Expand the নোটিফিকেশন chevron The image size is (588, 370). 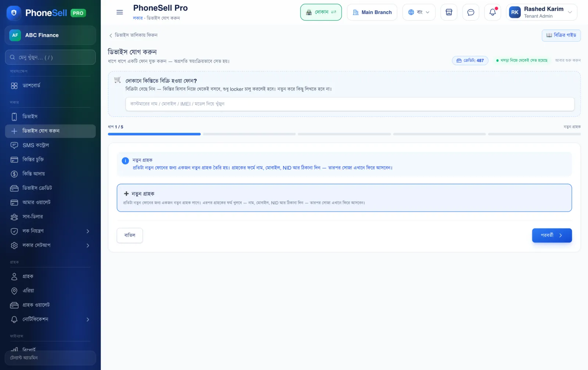coord(88,320)
